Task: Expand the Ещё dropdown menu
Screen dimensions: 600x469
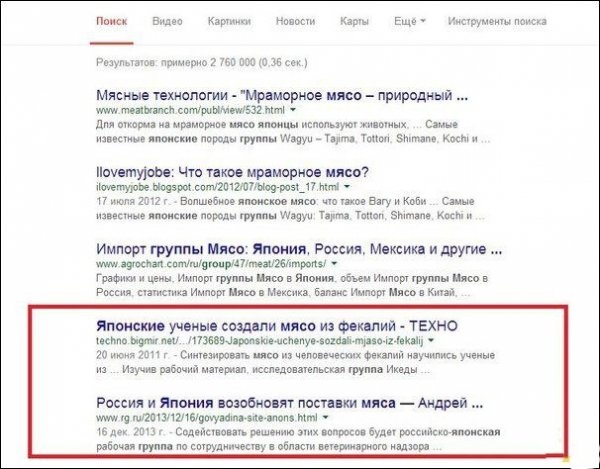Action: (409, 21)
